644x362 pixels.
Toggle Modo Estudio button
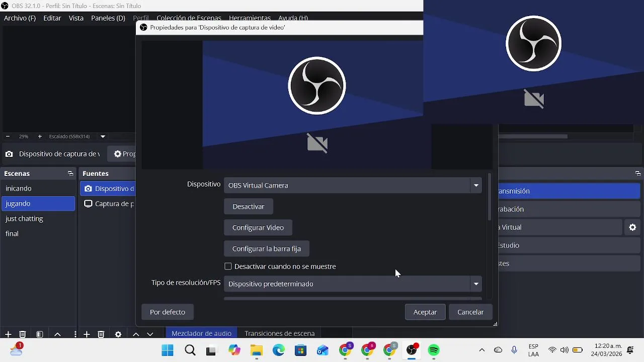click(569, 245)
